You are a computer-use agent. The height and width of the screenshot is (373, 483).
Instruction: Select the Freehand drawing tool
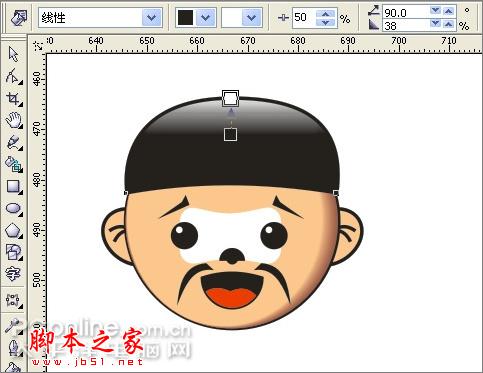pyautogui.click(x=13, y=143)
